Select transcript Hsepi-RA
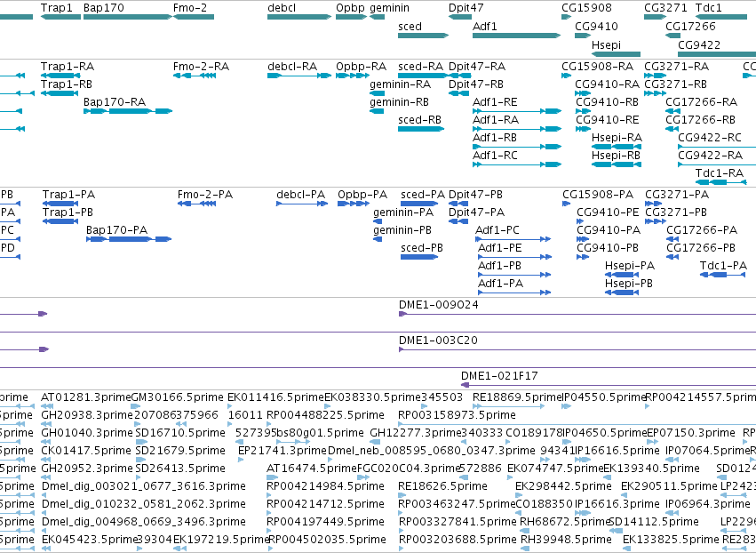The width and height of the screenshot is (756, 553). (617, 138)
